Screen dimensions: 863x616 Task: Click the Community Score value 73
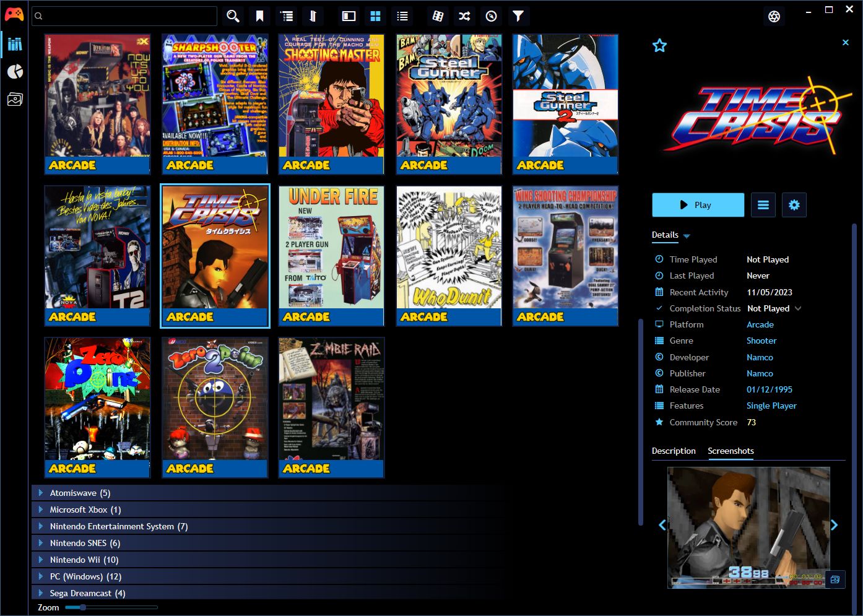pyautogui.click(x=751, y=422)
